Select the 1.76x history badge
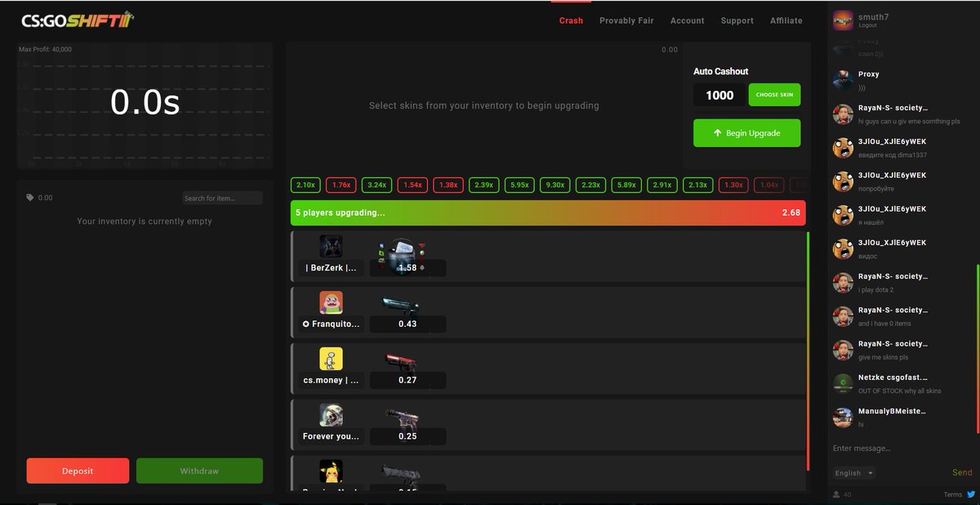This screenshot has height=505, width=980. (341, 185)
